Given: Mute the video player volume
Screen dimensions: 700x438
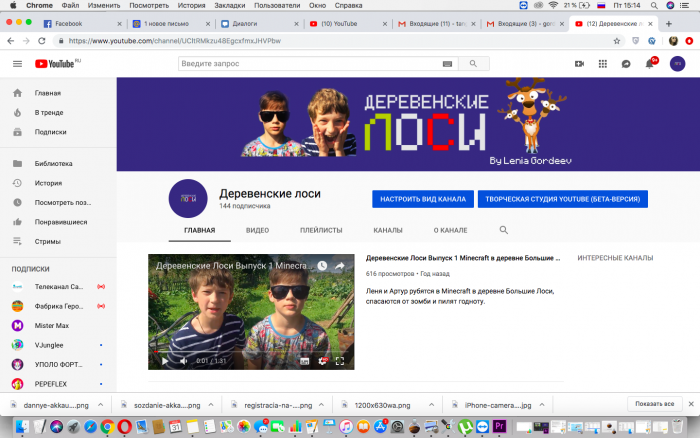Looking at the screenshot, I should point(182,360).
